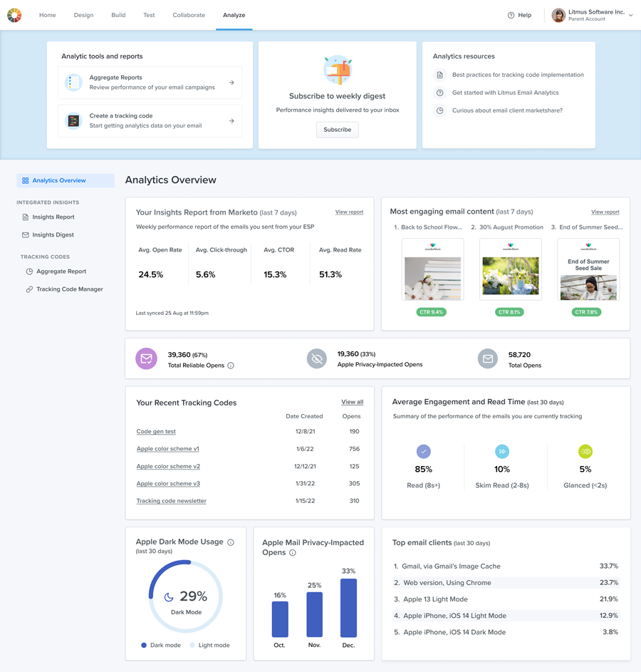
Task: Click the purple Total Reliable Opens icon
Action: (147, 358)
